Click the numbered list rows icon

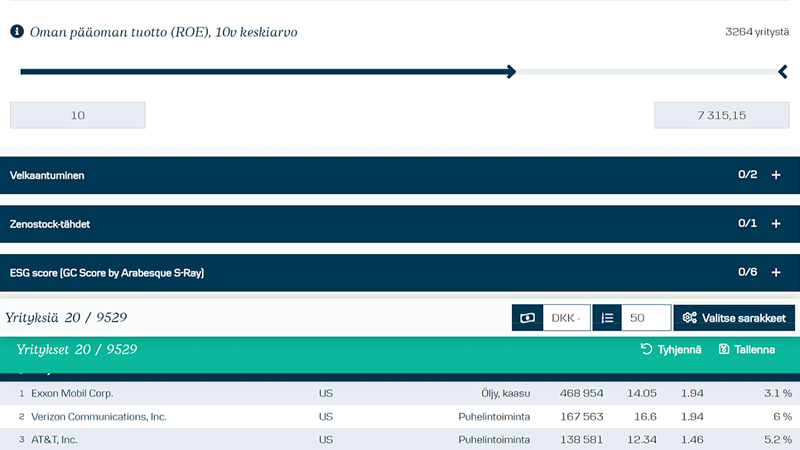606,318
